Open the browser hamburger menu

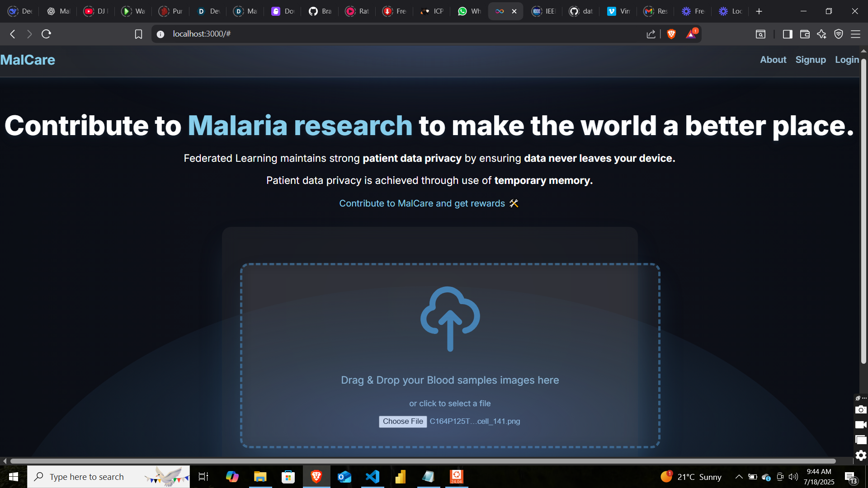(855, 34)
